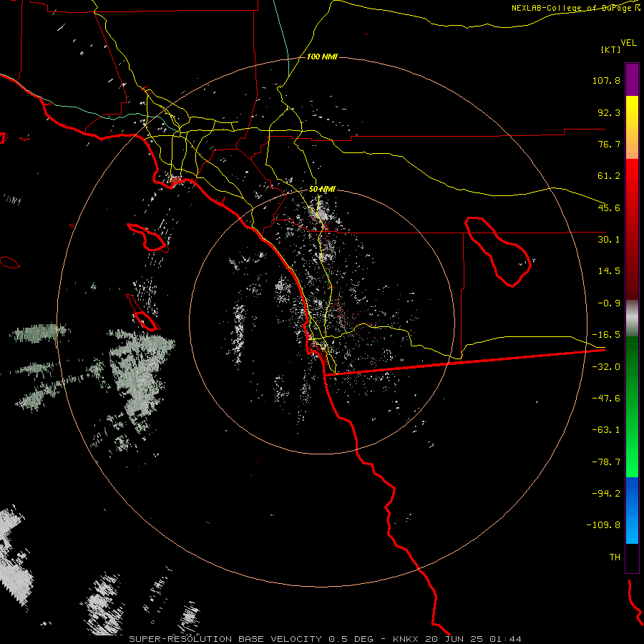
Task: Click the Salton Sea outline on the map
Action: pos(498,251)
